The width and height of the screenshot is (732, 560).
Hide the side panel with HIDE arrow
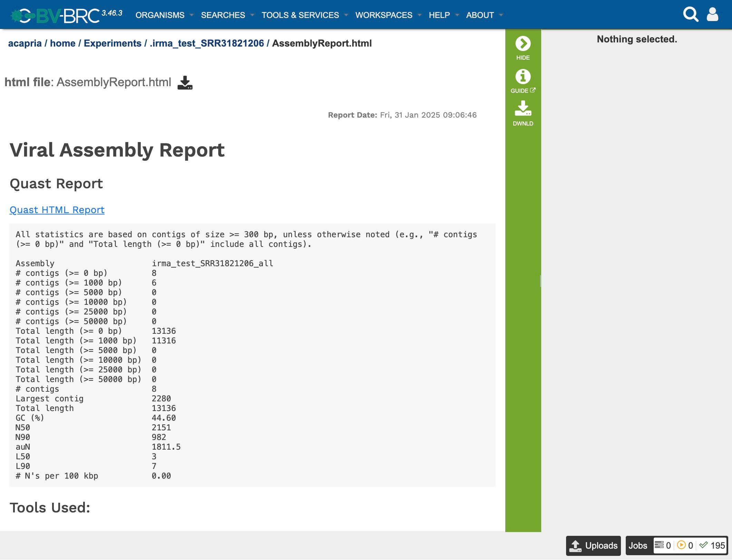tap(523, 44)
